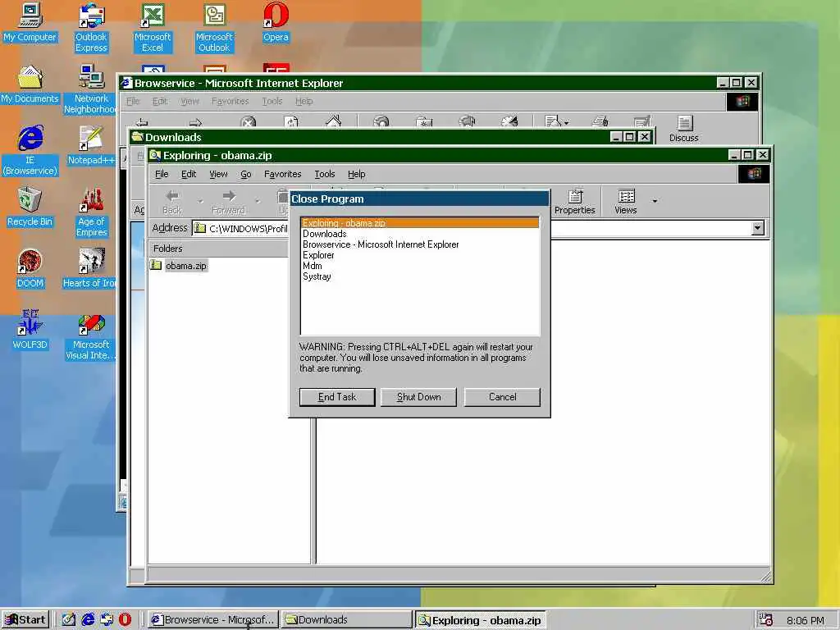Image resolution: width=840 pixels, height=630 pixels.
Task: Select "Exploring - obama.zip" in the task list
Action: tap(420, 223)
